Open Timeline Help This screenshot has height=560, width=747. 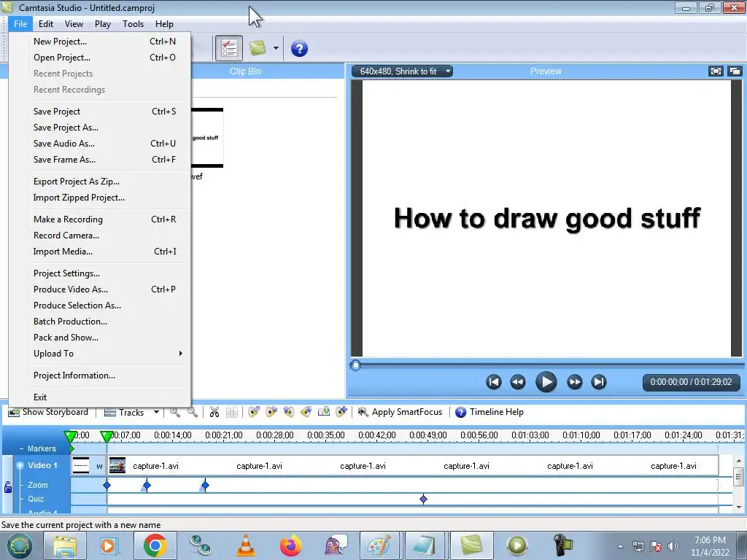click(489, 413)
